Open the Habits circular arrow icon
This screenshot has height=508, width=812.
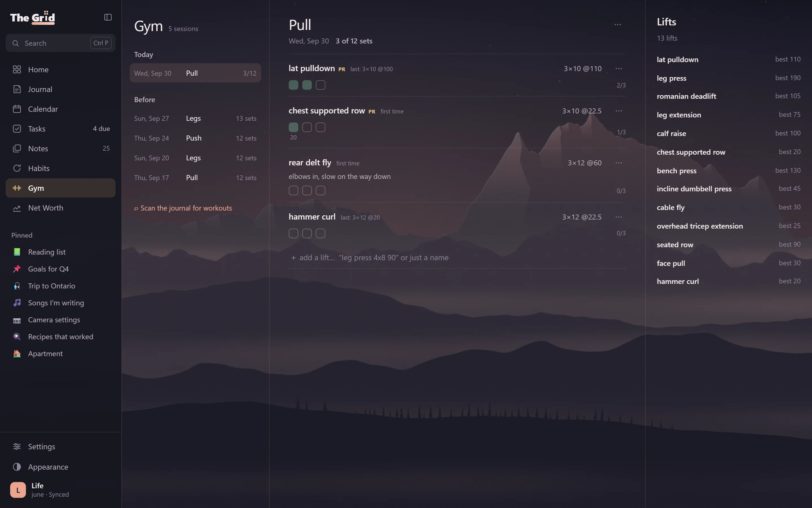(x=17, y=168)
